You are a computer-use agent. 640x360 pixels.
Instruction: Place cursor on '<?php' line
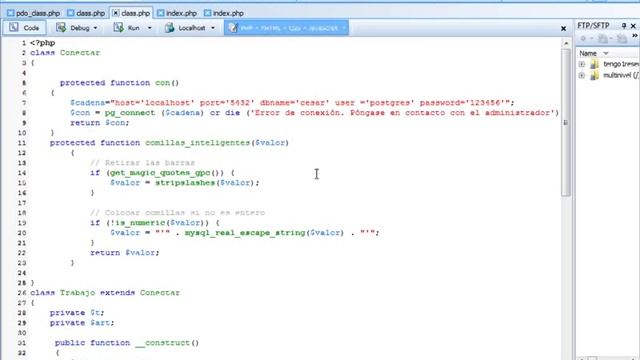(x=42, y=43)
